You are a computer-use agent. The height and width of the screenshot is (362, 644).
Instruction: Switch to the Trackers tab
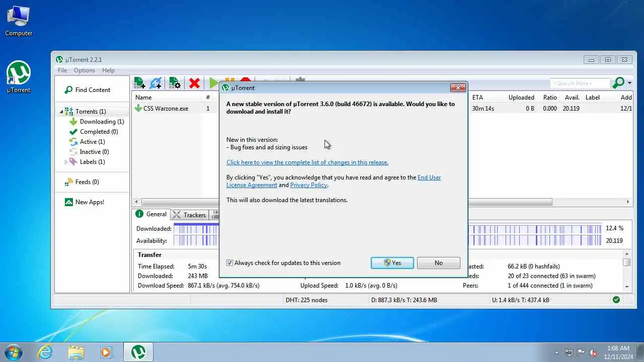pyautogui.click(x=189, y=215)
